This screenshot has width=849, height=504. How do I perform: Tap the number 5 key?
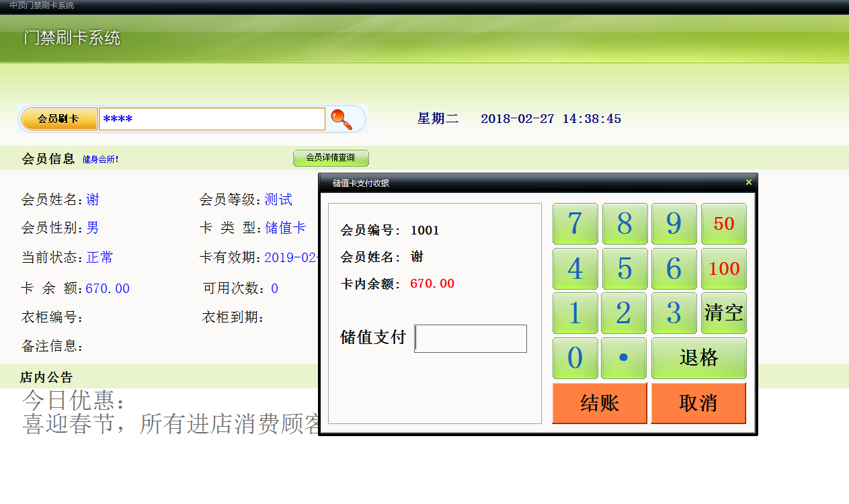624,269
